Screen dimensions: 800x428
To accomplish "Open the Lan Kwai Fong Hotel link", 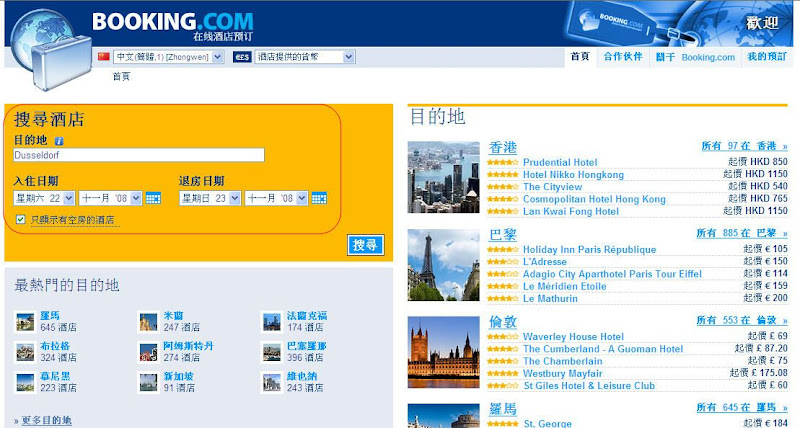I will point(571,211).
